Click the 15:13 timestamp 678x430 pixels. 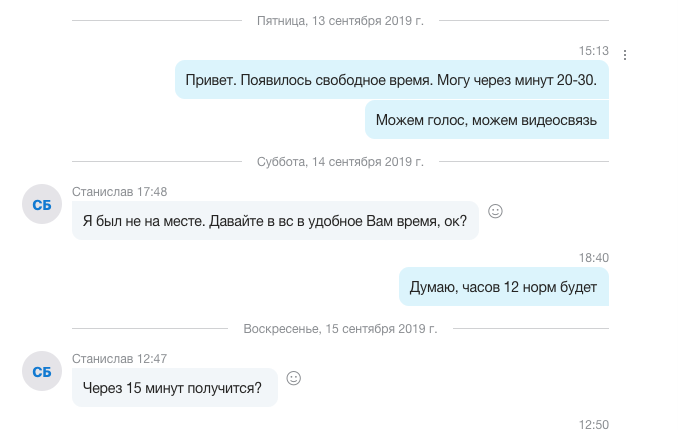594,50
